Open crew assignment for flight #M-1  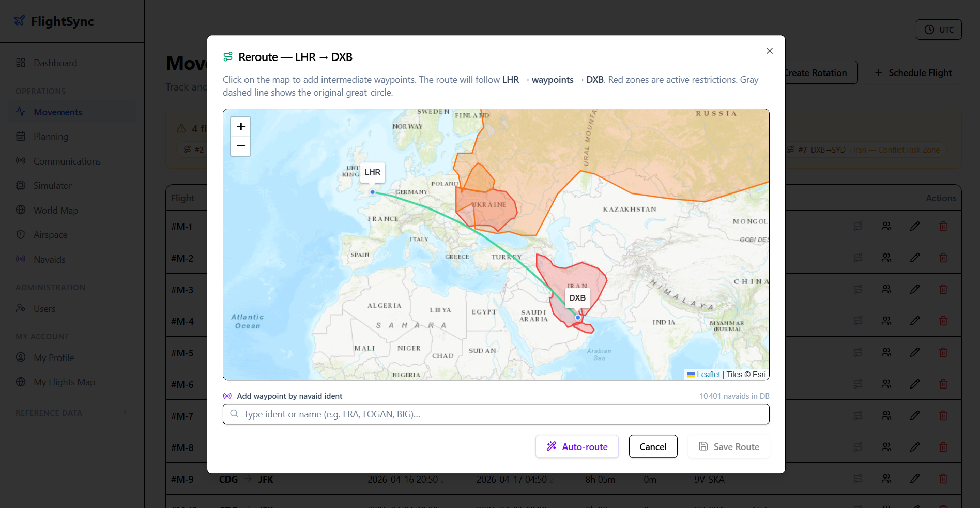[x=886, y=226]
